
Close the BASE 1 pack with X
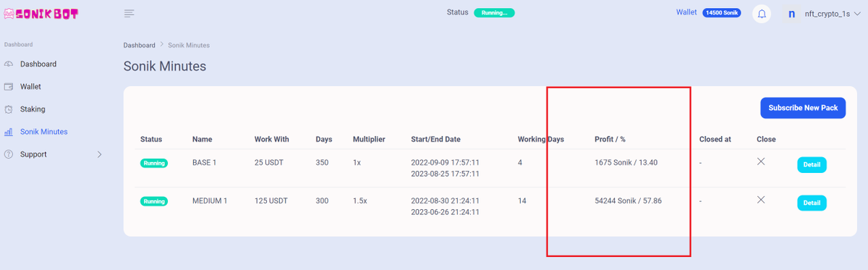click(761, 161)
